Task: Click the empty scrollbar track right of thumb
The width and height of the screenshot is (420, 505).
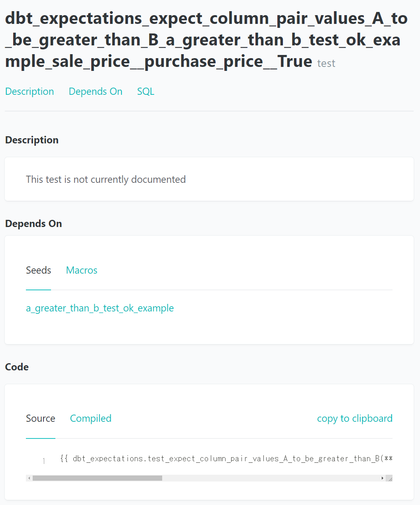Action: point(271,478)
